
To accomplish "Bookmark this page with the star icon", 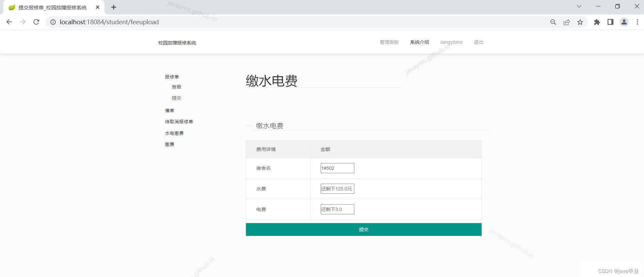I will [x=580, y=22].
